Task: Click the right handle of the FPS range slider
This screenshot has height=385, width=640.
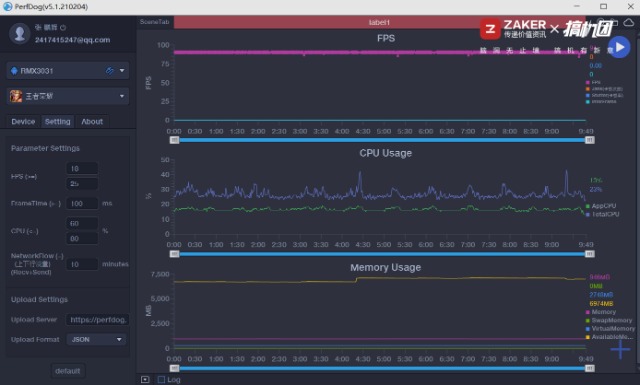Action: click(x=589, y=140)
